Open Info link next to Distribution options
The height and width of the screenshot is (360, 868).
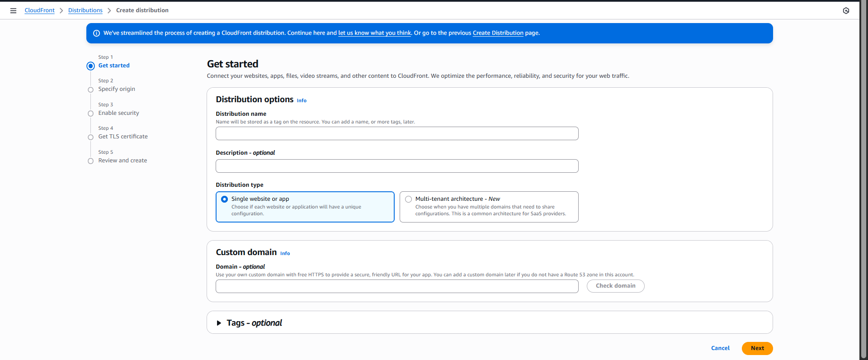click(302, 100)
